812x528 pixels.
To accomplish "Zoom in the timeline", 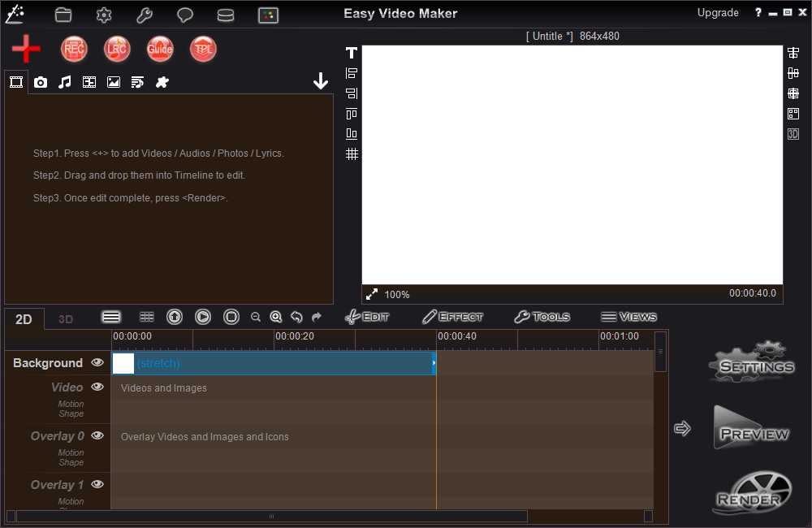I will coord(276,317).
